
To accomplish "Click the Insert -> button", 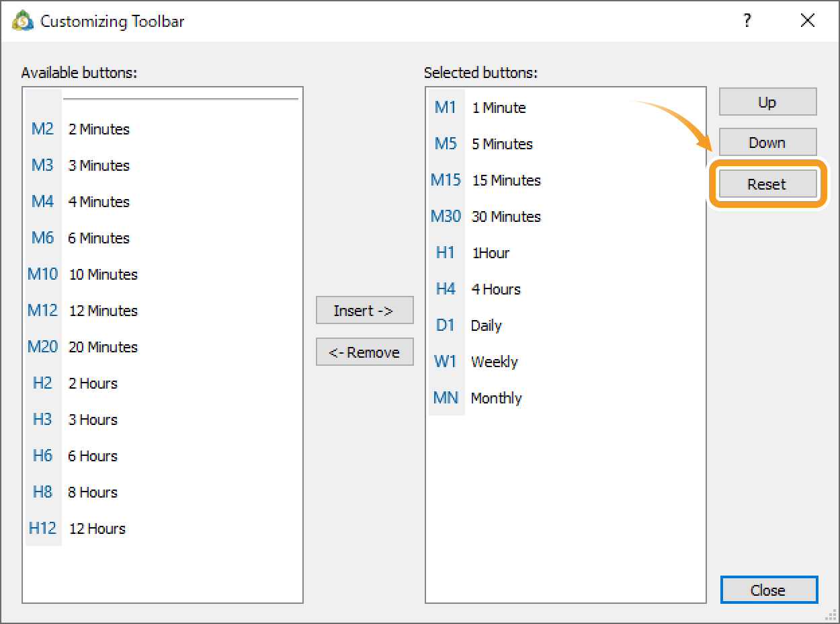I will click(364, 311).
